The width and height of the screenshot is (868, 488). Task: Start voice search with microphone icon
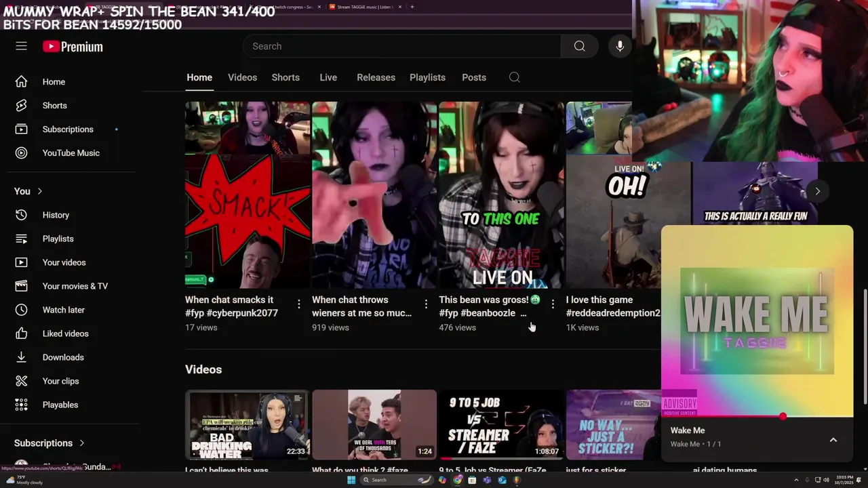coord(620,46)
